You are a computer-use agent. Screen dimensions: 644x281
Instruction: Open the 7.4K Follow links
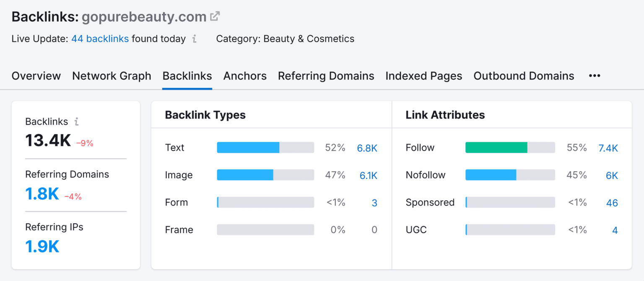[608, 147]
